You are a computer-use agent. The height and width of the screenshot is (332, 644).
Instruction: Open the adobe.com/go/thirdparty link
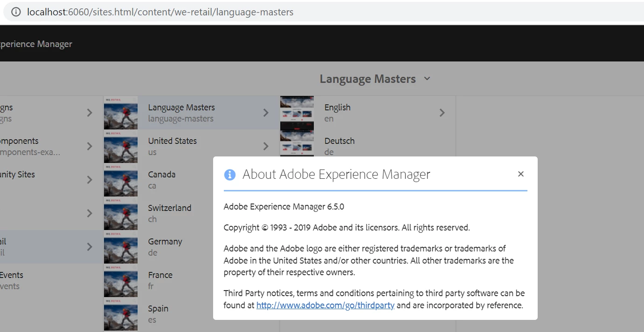(x=325, y=305)
